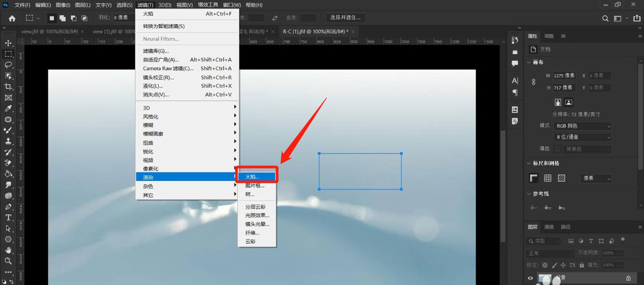
Task: Choose 火焰... in the render submenu
Action: (257, 176)
